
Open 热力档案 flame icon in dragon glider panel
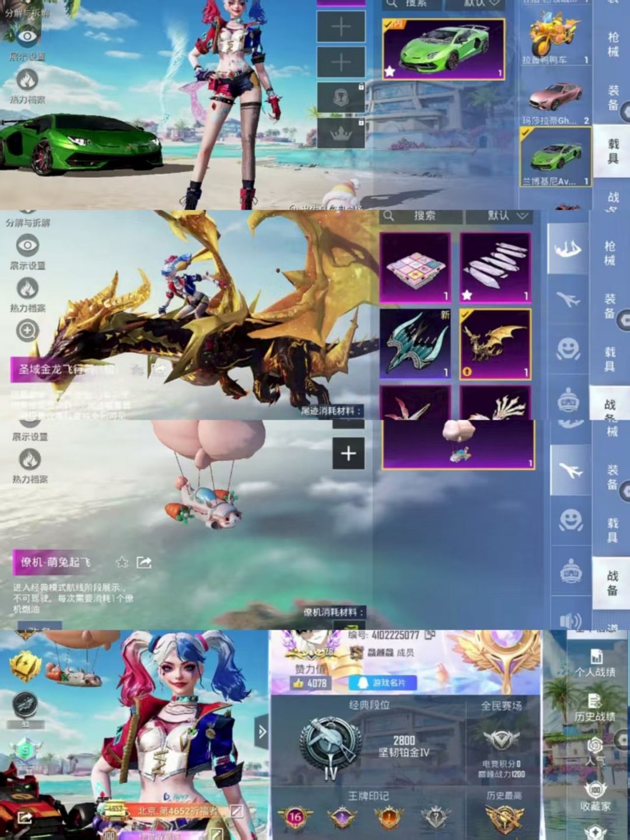pos(27,288)
